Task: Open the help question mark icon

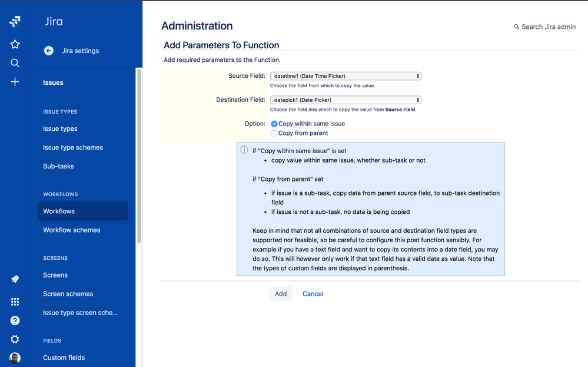Action: [15, 320]
